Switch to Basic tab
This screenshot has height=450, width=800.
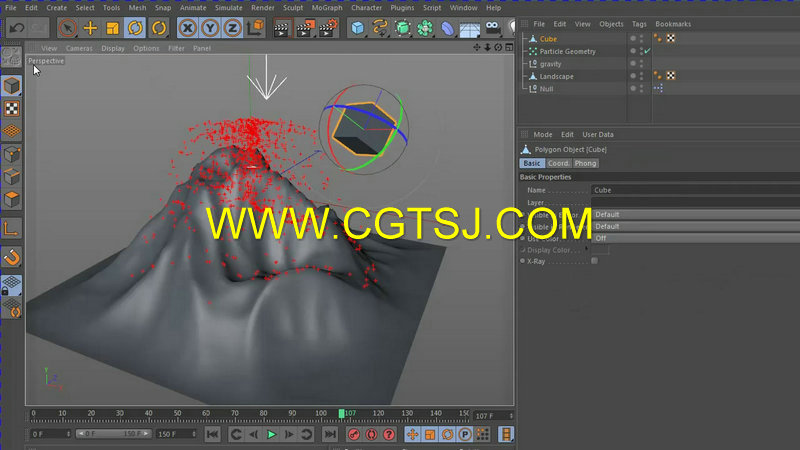532,163
